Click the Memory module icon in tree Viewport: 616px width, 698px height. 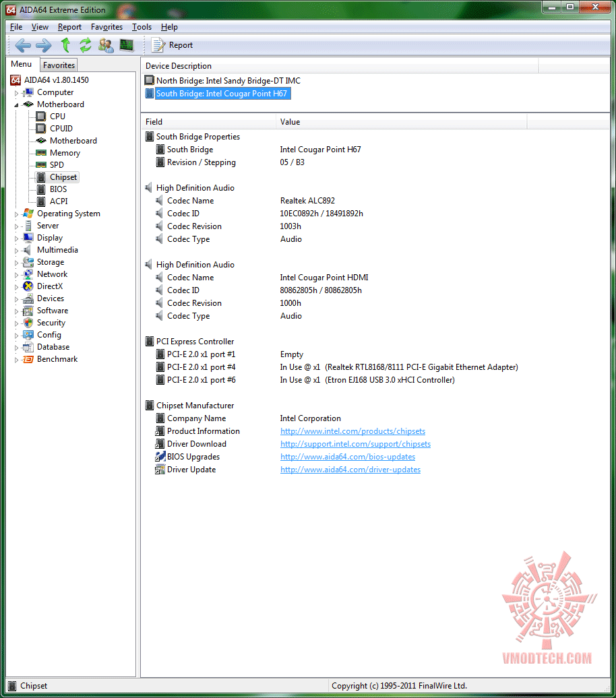tap(41, 153)
